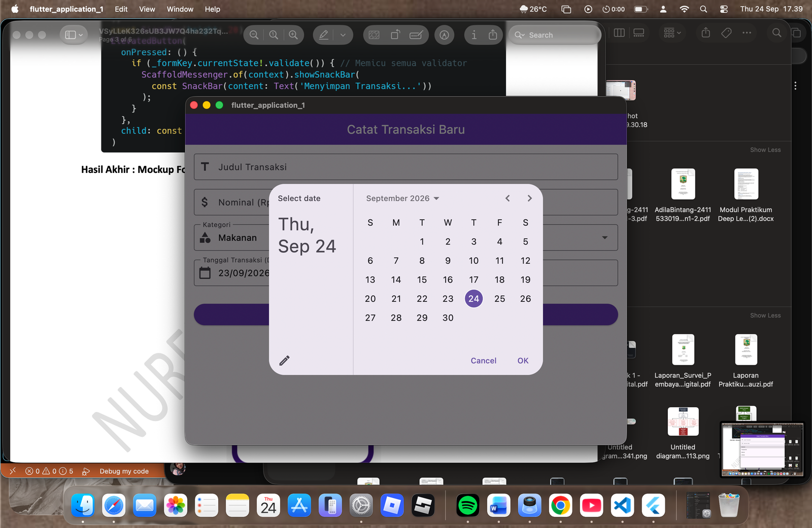Open Control Center in menu bar
812x528 pixels.
point(724,9)
